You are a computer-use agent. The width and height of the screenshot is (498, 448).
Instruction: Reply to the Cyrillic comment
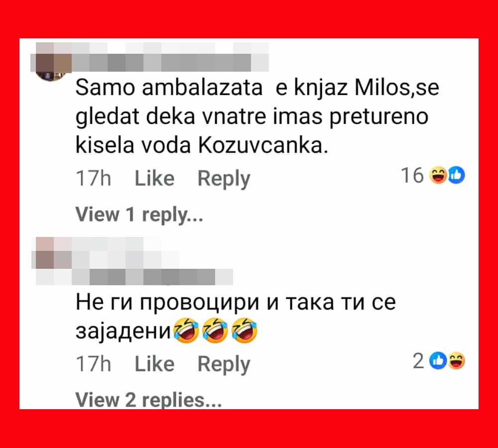point(224,364)
